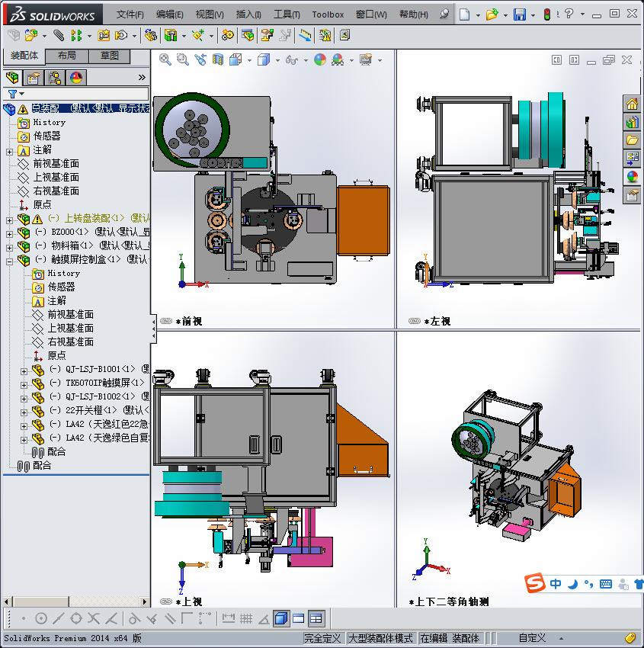
Task: Click the Previous View icon
Action: (x=200, y=60)
